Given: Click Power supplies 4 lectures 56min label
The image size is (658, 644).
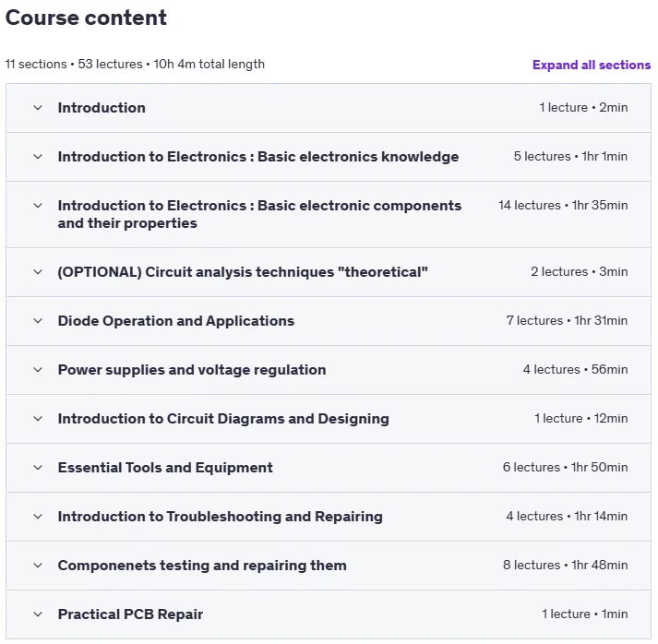Looking at the screenshot, I should [575, 370].
